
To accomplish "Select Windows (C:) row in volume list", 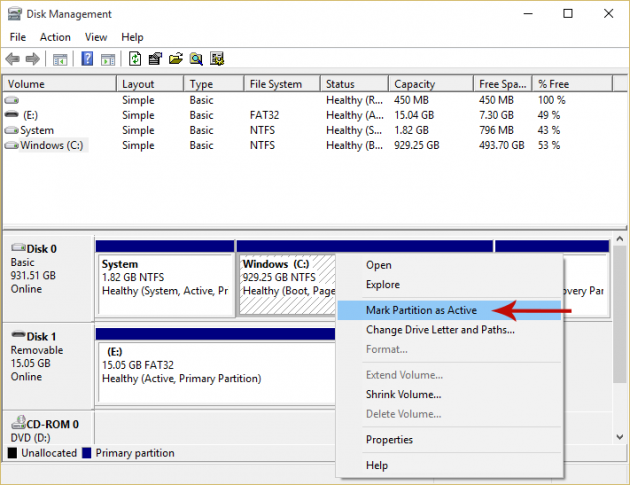I will (52, 145).
